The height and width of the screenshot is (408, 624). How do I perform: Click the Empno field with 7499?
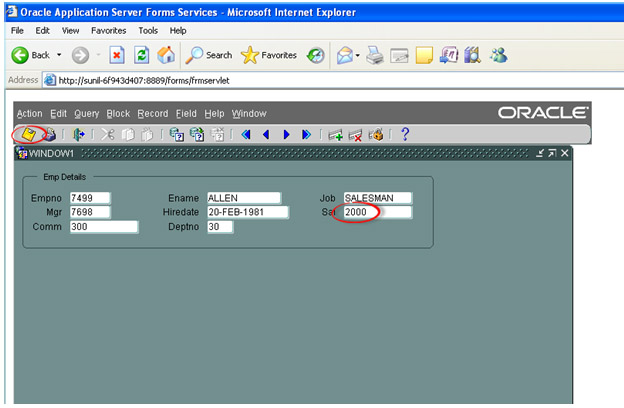(x=90, y=198)
